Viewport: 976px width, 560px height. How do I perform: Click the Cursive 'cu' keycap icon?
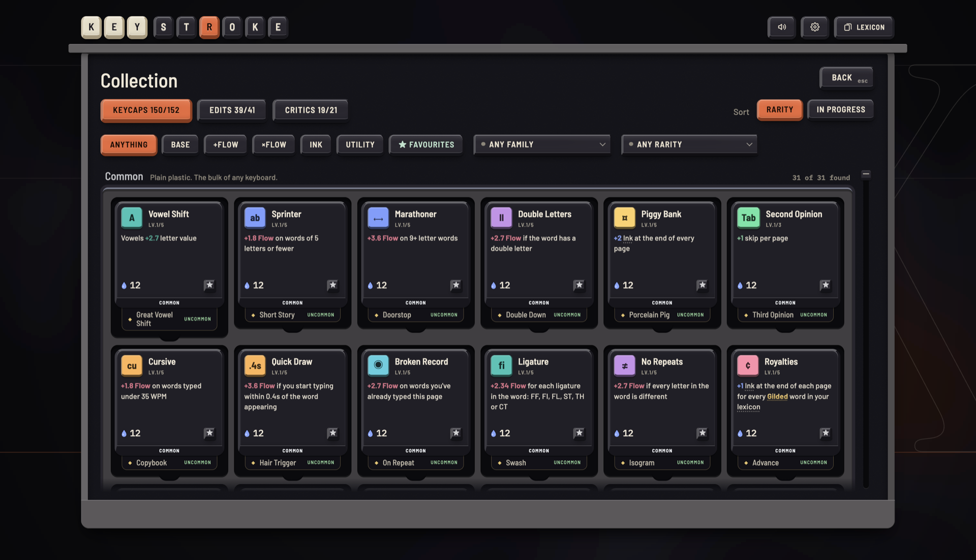(x=132, y=365)
